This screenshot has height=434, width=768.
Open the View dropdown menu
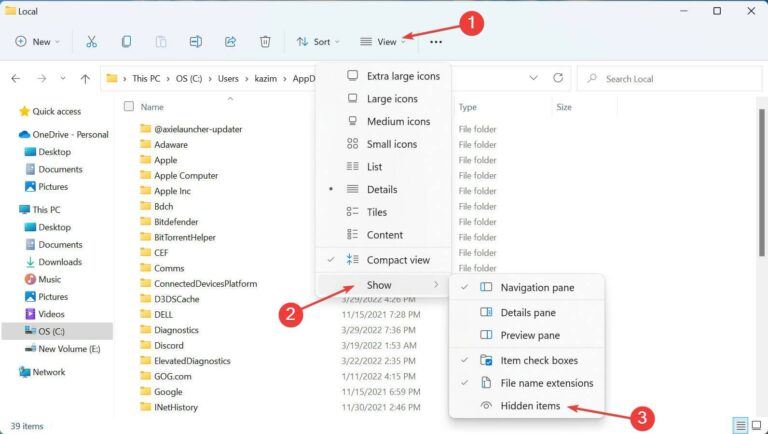click(x=384, y=42)
